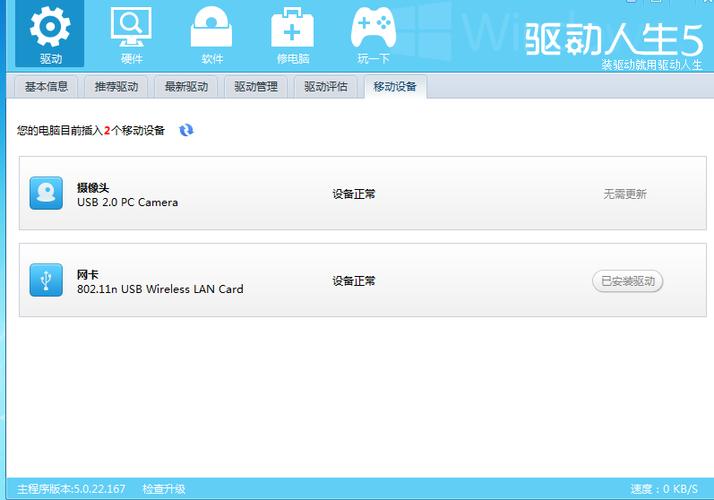Refresh the mobile device list

tap(186, 130)
